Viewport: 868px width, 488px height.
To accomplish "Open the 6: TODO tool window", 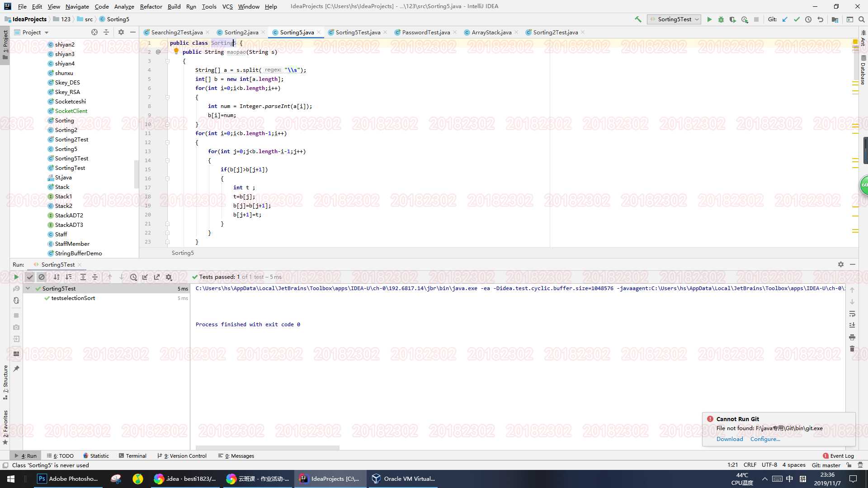I will [60, 456].
